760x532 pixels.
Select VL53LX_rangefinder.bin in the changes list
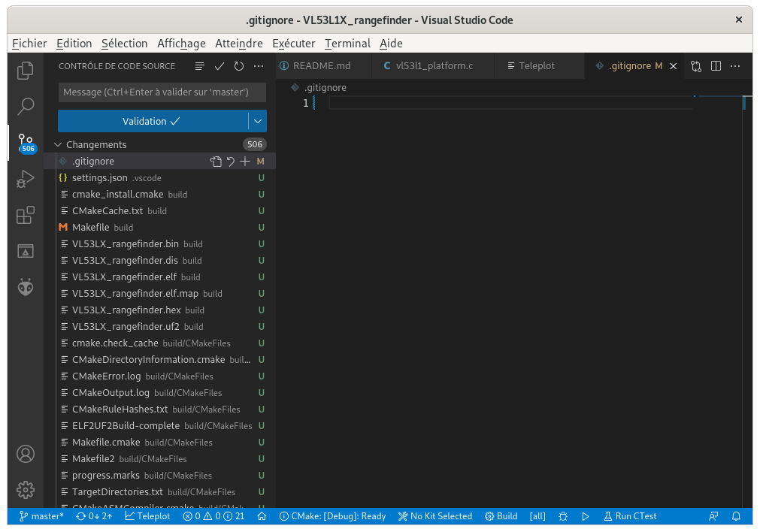point(160,243)
